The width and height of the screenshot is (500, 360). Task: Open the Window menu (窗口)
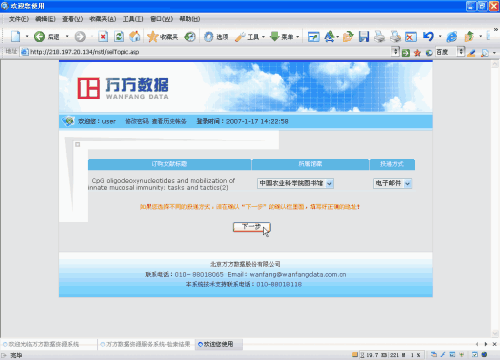(161, 19)
